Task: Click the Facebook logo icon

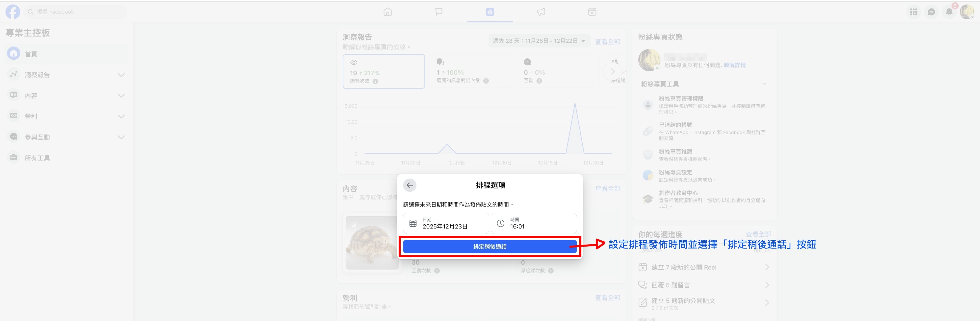Action: point(13,12)
